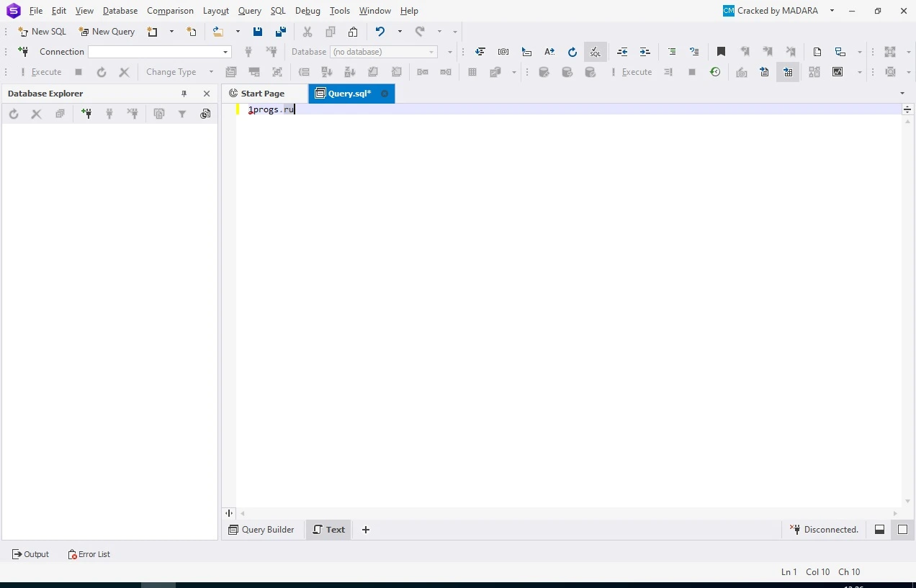Click the blue Undo arrow icon

point(380,32)
